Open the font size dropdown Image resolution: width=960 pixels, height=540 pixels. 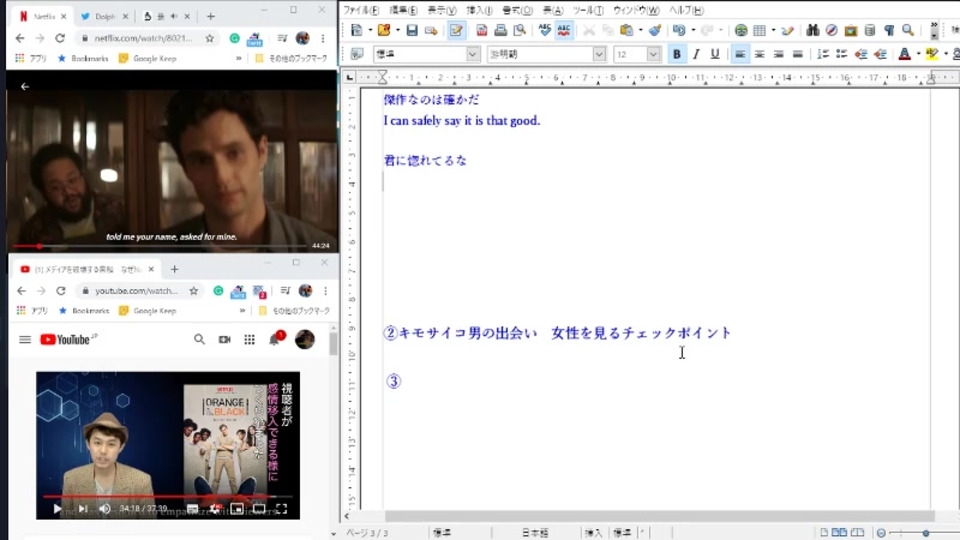click(x=654, y=54)
